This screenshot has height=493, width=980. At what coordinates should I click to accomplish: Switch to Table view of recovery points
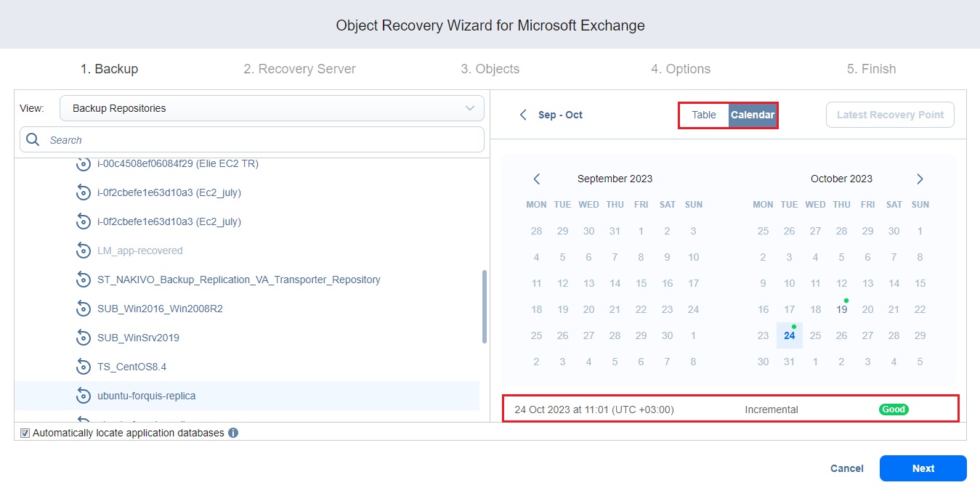(703, 115)
